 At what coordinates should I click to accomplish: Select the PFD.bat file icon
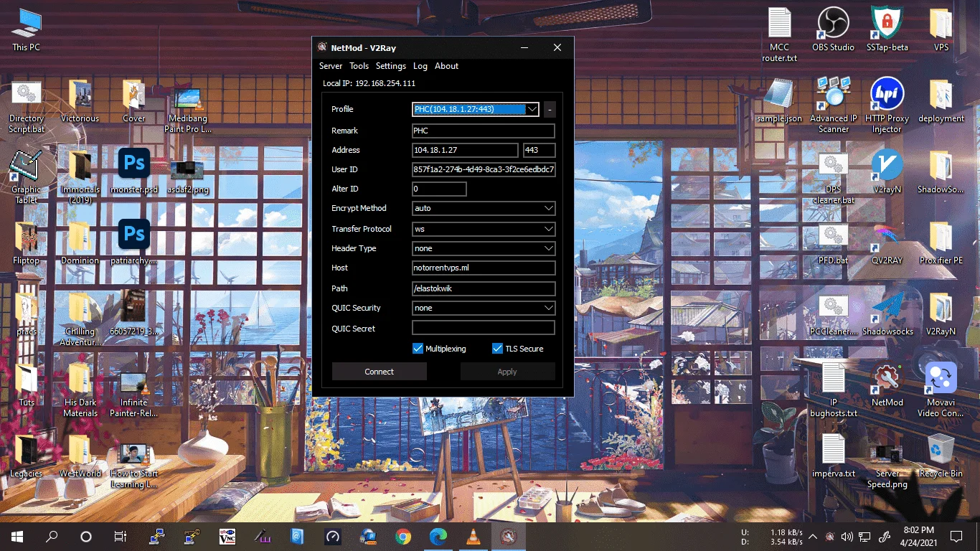(834, 244)
